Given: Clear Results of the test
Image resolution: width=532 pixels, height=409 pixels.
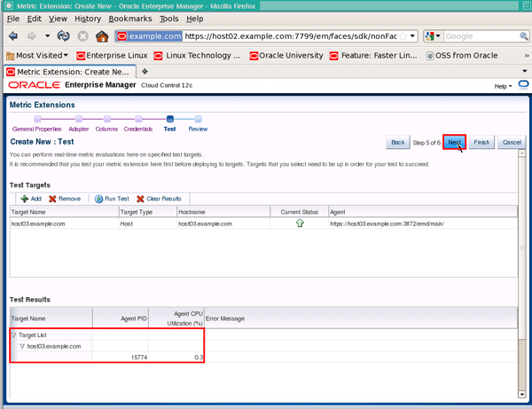Looking at the screenshot, I should (159, 199).
